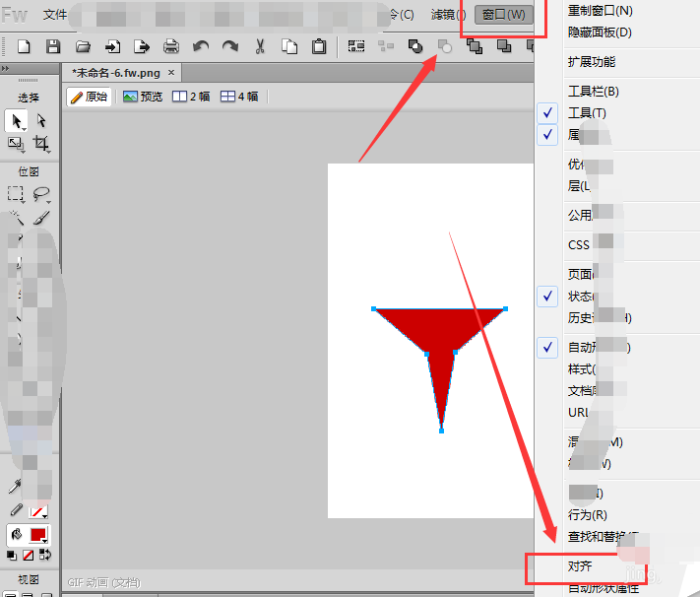This screenshot has height=597, width=700.
Task: Click the Export toolbar icon
Action: 142,46
